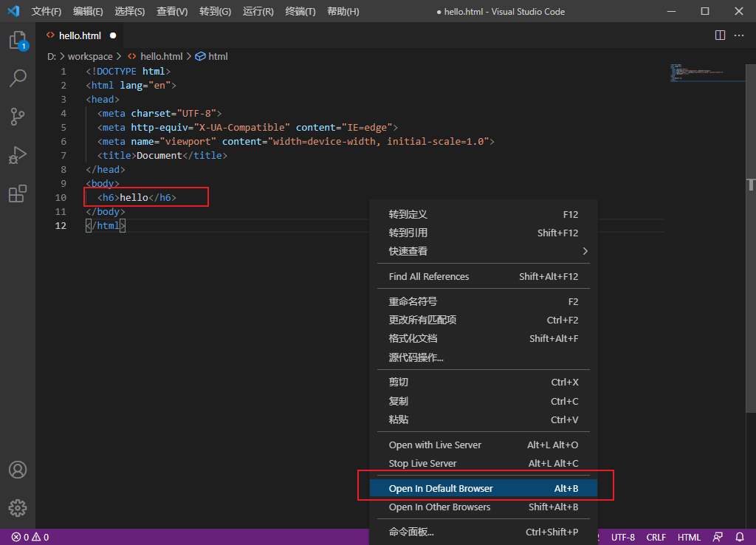Click the notifications bell in status bar
This screenshot has height=545, width=756.
pyautogui.click(x=740, y=537)
